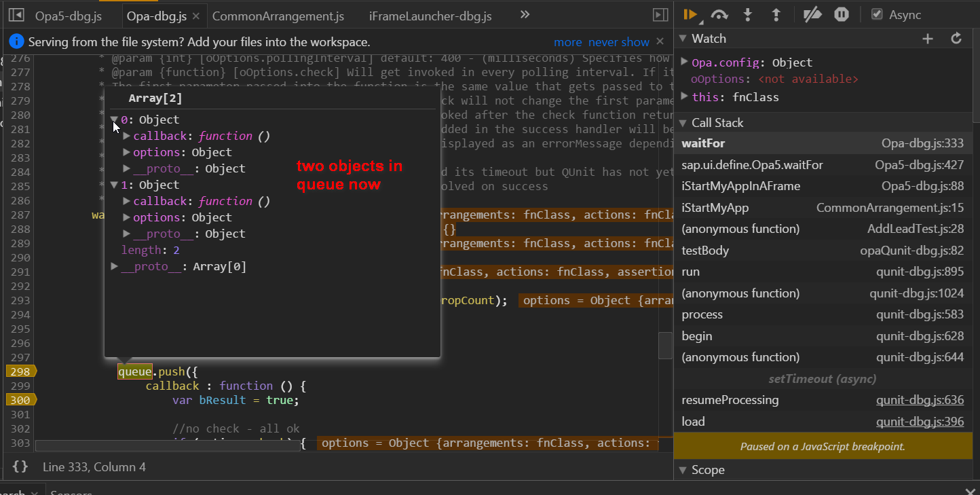Resume script execution
This screenshot has height=495, width=980.
[691, 14]
